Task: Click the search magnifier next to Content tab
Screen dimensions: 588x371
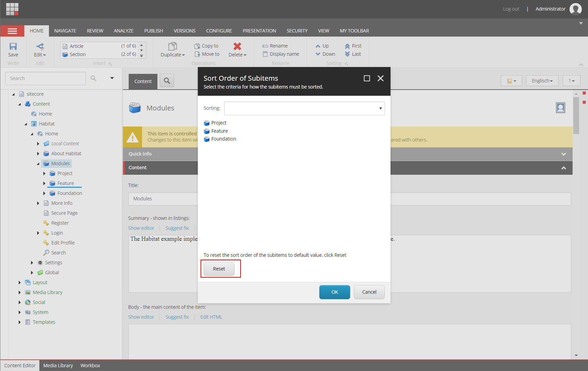Action: tap(167, 81)
